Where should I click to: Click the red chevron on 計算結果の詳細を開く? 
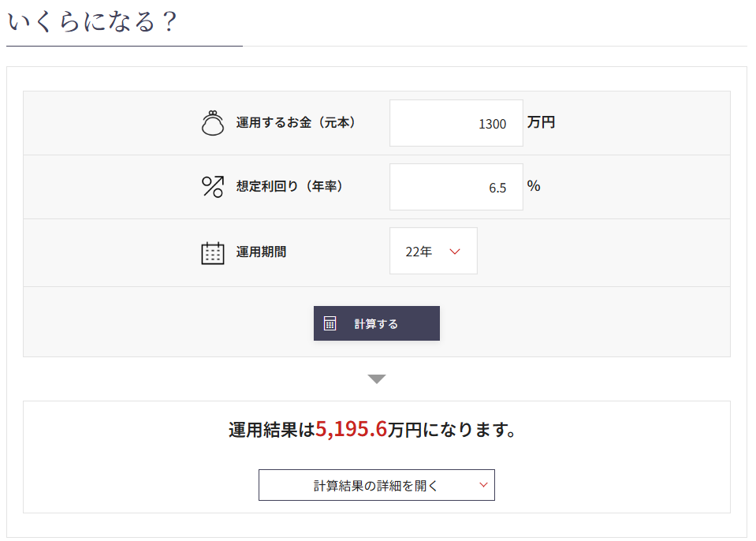point(483,485)
